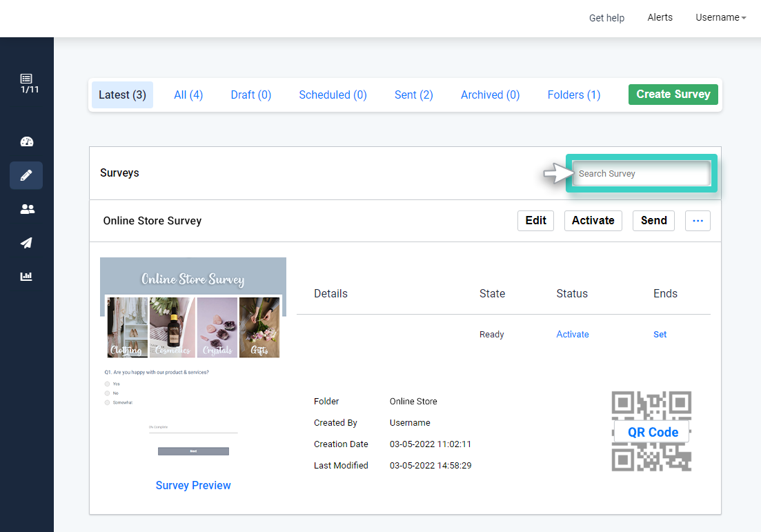This screenshot has height=532, width=761.
Task: Switch to the Archived (0) tab
Action: pos(490,95)
